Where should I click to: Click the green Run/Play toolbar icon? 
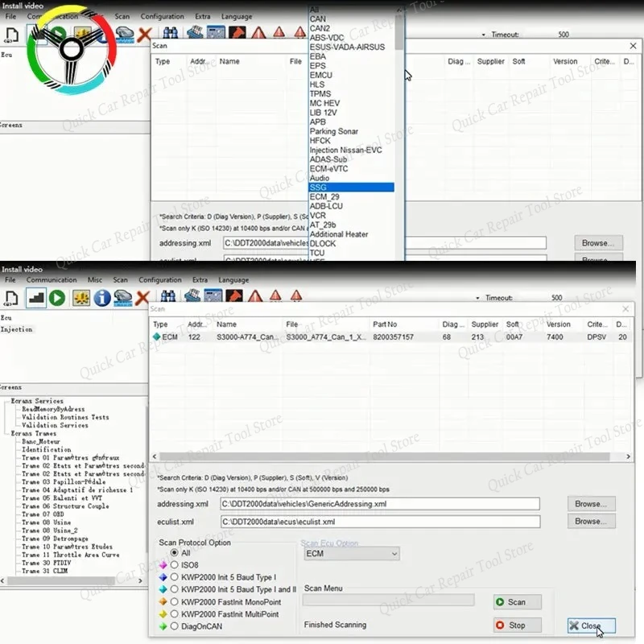click(57, 298)
